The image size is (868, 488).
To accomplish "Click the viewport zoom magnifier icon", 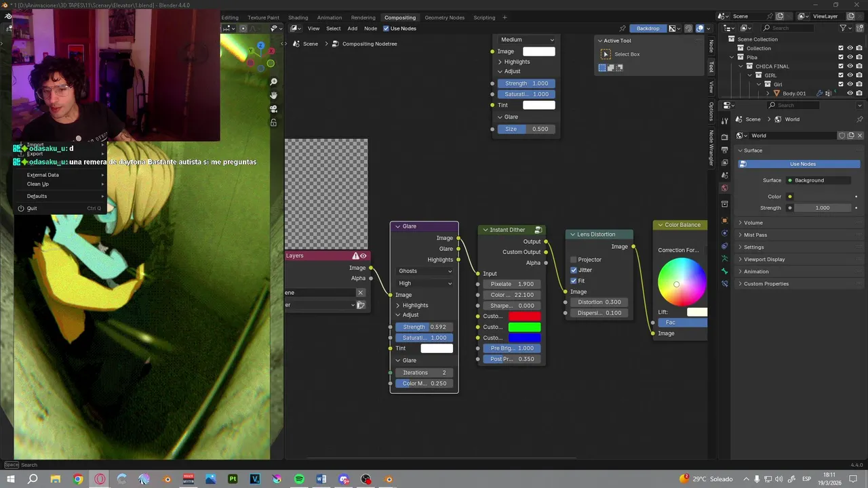I will [x=273, y=82].
